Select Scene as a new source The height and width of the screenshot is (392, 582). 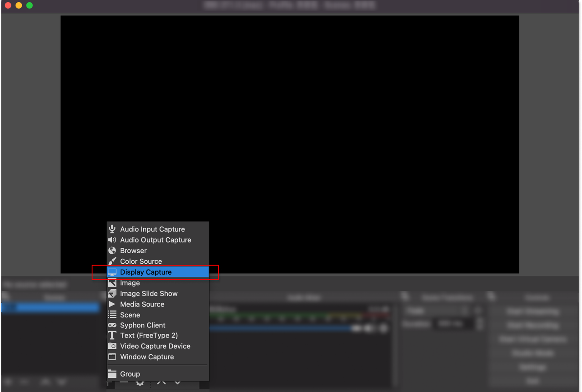pos(158,315)
